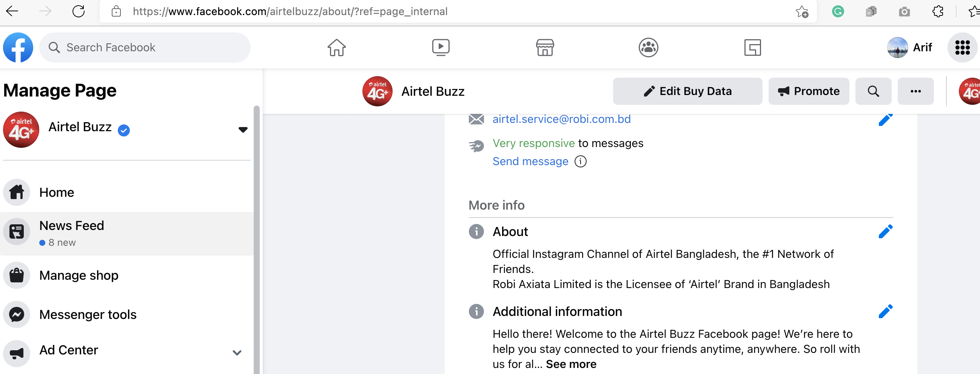Go back with the browser back arrow
This screenshot has height=374, width=980.
[x=12, y=11]
